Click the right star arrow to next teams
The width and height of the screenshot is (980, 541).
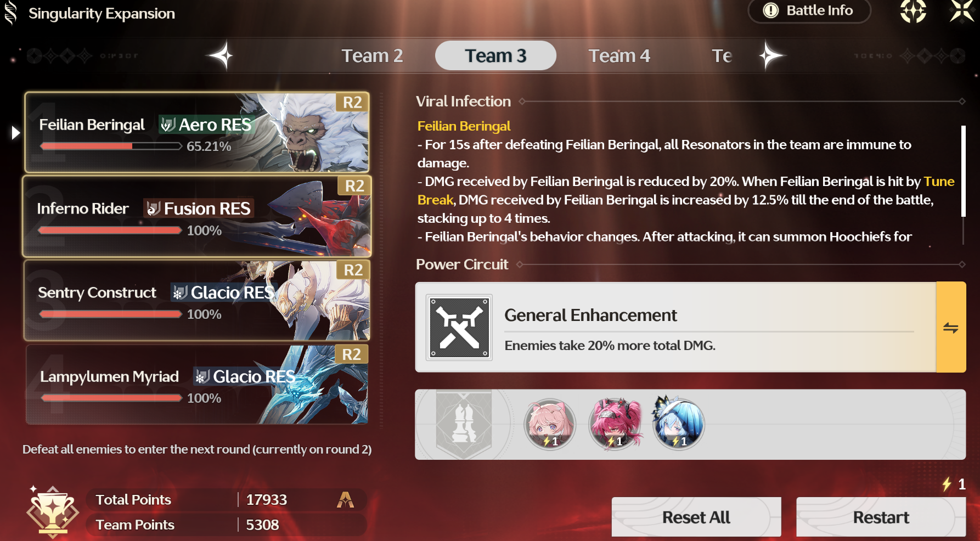pyautogui.click(x=771, y=55)
